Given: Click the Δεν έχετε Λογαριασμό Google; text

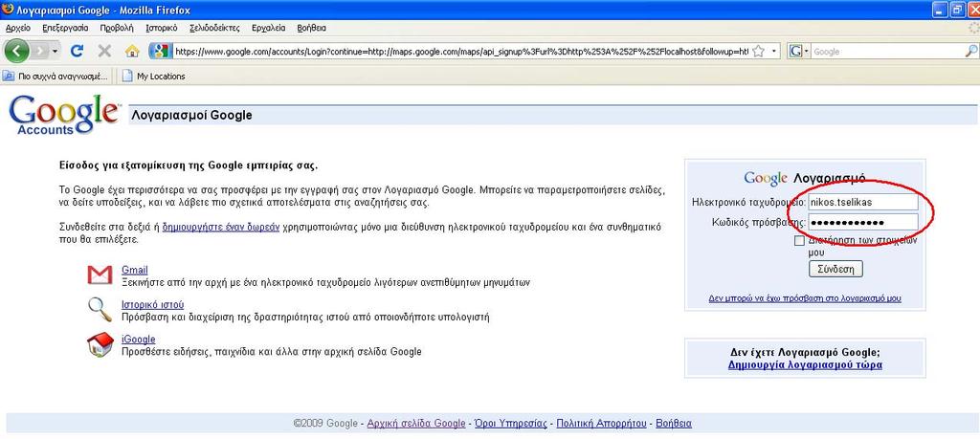Looking at the screenshot, I should point(805,352).
